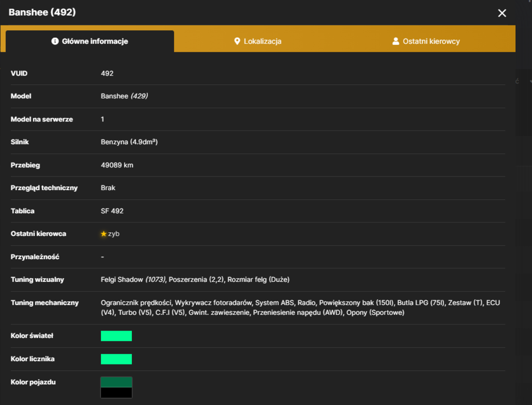532x405 pixels.
Task: Open last driver profile 'zyb'
Action: (113, 234)
